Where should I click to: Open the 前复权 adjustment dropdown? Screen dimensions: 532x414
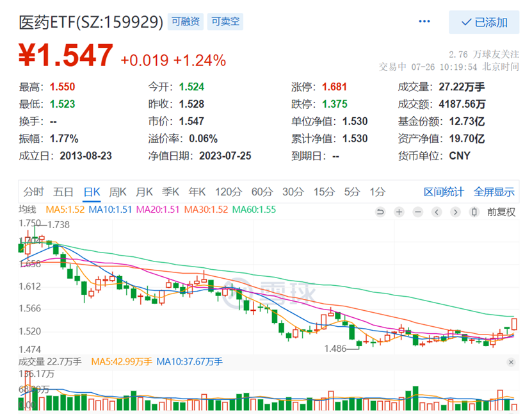click(x=501, y=212)
